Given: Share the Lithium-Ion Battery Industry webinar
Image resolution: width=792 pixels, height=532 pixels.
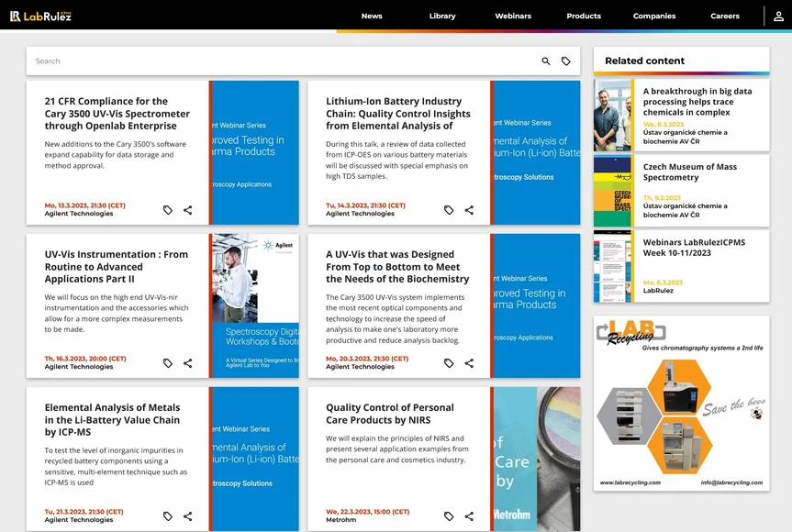Looking at the screenshot, I should click(469, 210).
